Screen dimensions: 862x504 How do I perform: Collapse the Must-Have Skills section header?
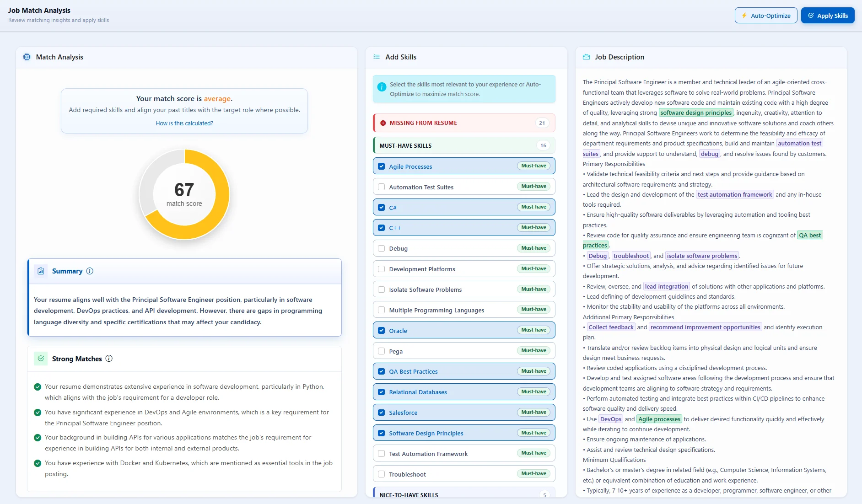point(464,145)
